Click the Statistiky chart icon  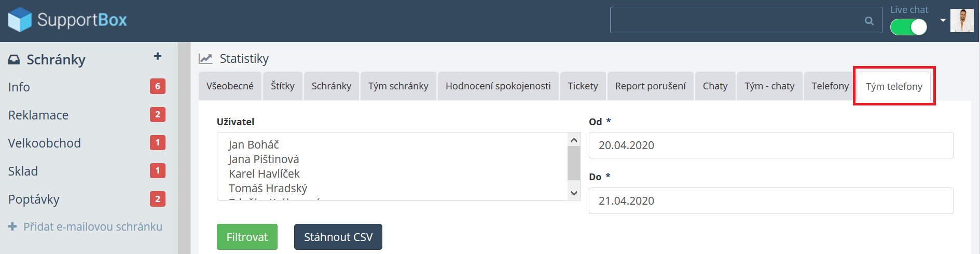coord(205,59)
